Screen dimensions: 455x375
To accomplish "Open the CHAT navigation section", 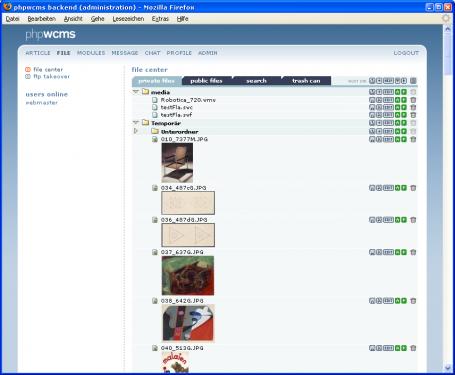I will pos(152,53).
